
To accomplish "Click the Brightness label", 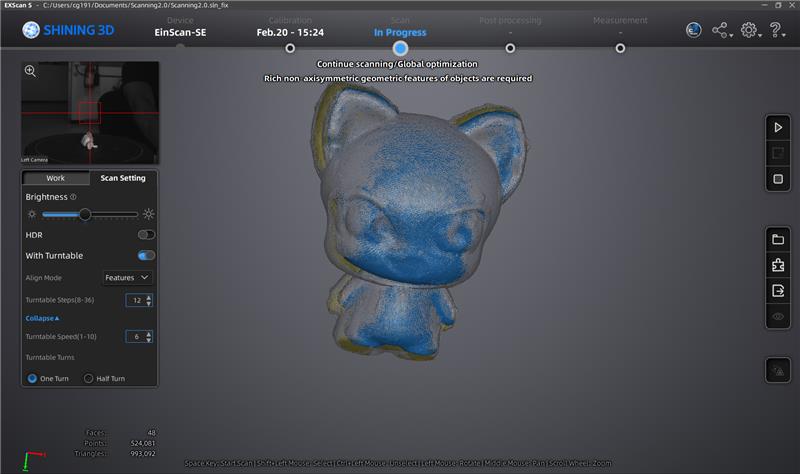I will [x=46, y=197].
